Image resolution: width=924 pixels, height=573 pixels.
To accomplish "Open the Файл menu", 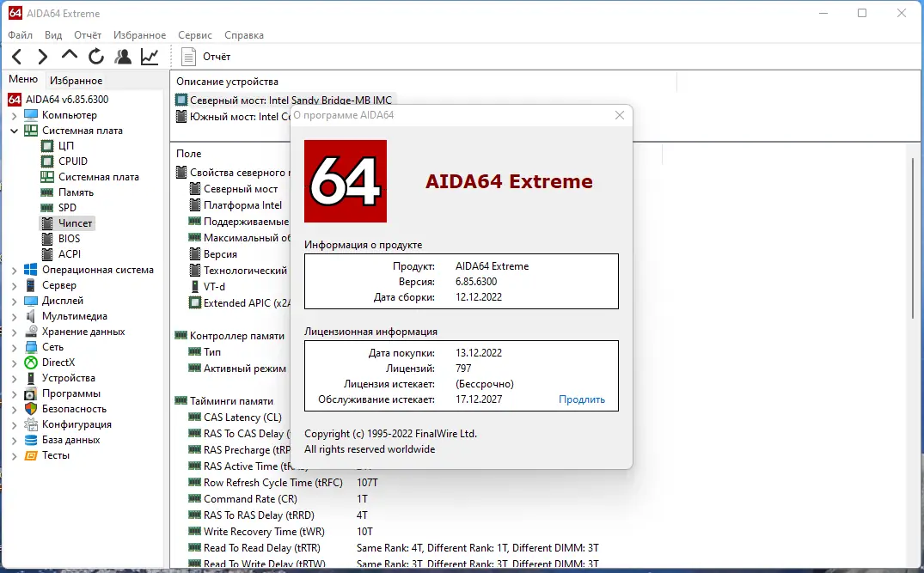I will (x=20, y=35).
